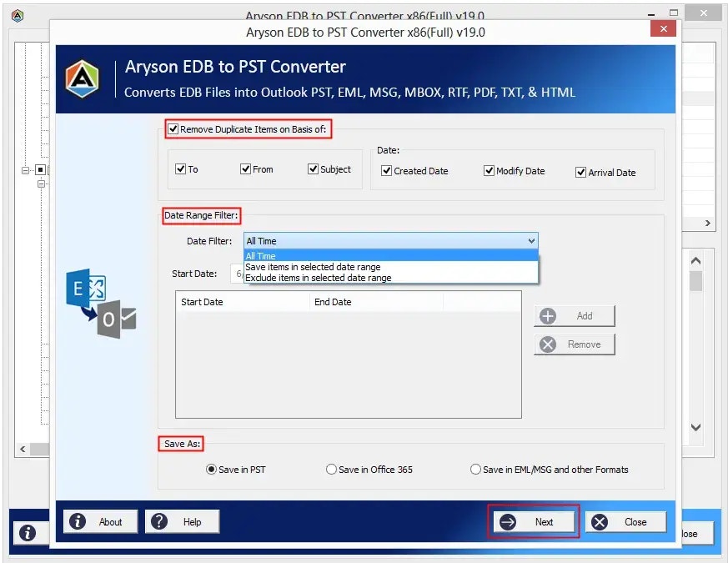
Task: Open the Help button
Action: tap(182, 521)
